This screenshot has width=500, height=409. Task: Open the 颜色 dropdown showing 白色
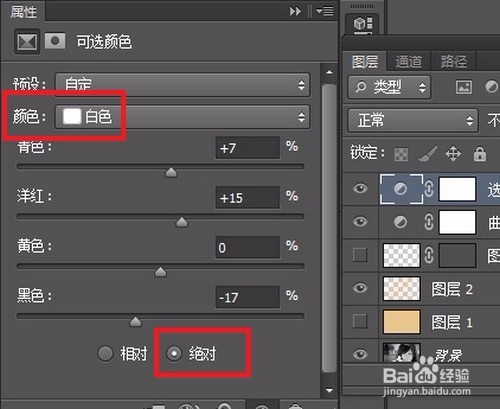click(182, 117)
